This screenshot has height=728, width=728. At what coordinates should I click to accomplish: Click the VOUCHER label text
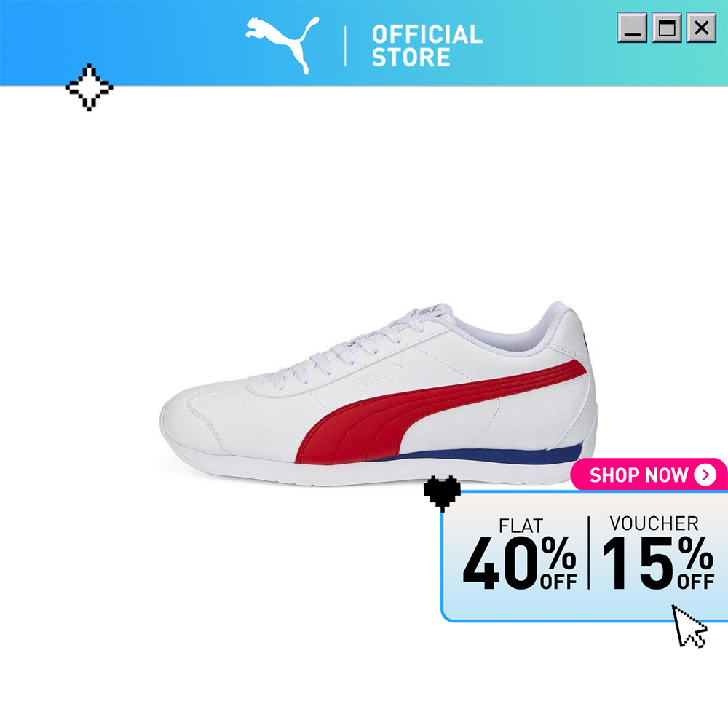[x=654, y=523]
